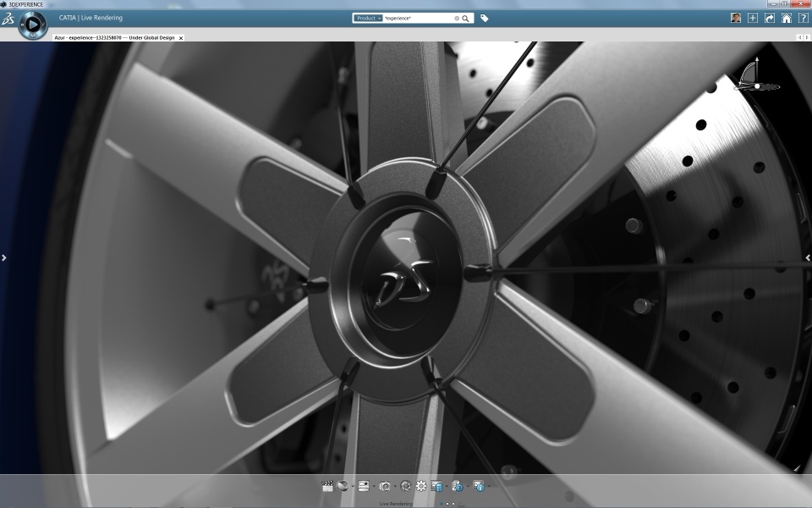Click the image information icon
The image size is (812, 508).
[479, 486]
